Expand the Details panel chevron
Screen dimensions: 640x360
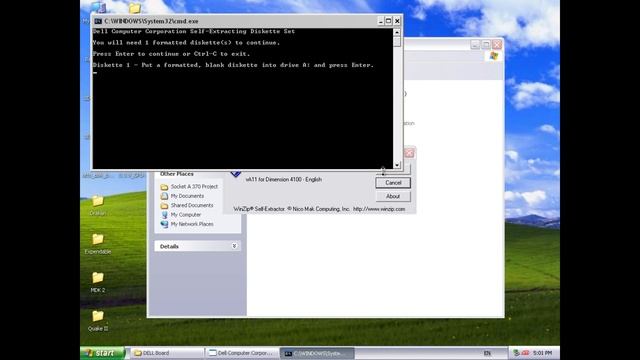tap(234, 246)
